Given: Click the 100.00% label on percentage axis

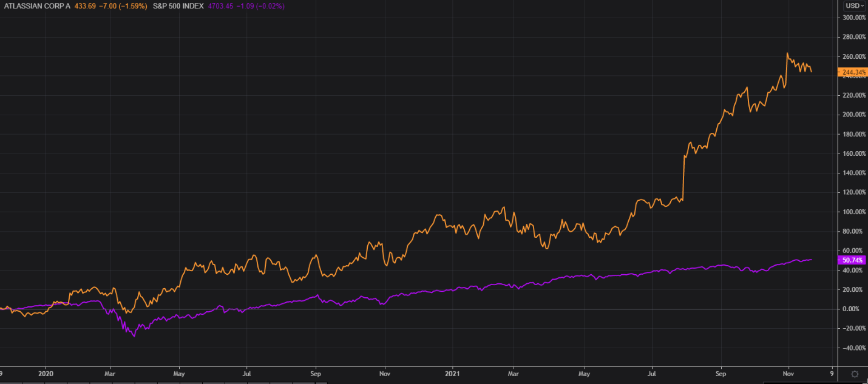Looking at the screenshot, I should click(x=852, y=212).
